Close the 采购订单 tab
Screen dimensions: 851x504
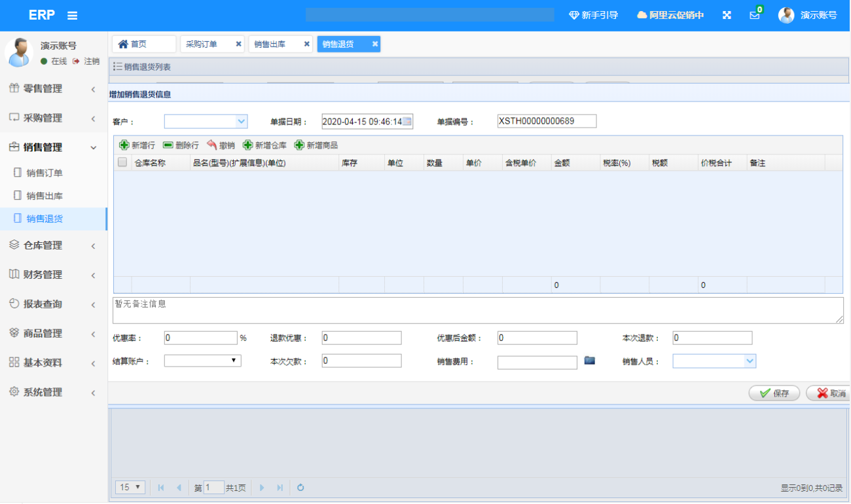pos(238,44)
